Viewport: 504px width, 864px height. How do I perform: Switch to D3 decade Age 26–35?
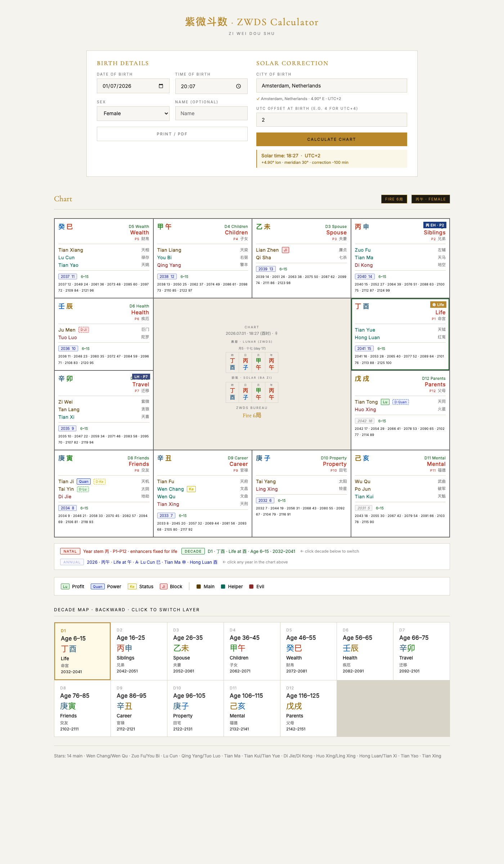[195, 651]
